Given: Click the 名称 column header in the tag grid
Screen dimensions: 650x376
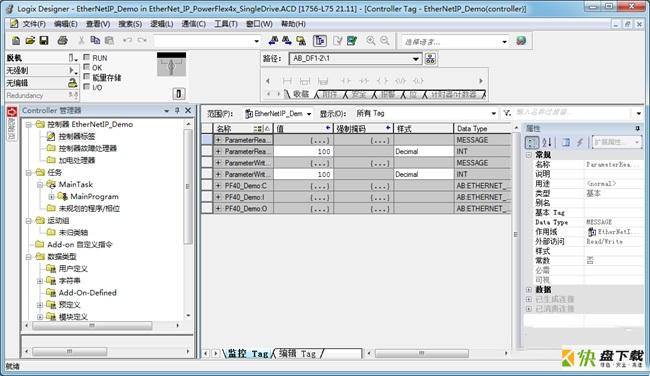Looking at the screenshot, I should click(x=243, y=129).
